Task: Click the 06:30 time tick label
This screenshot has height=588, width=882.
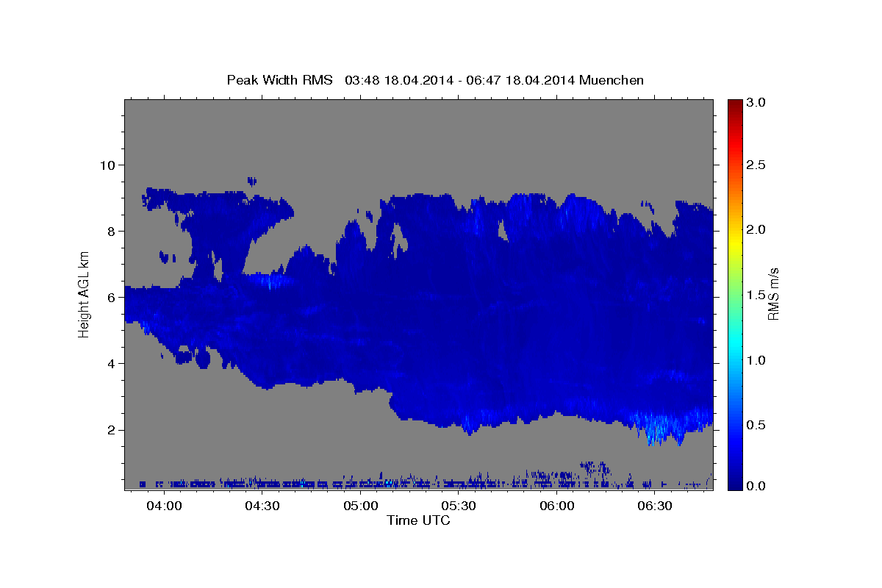Action: tap(655, 506)
